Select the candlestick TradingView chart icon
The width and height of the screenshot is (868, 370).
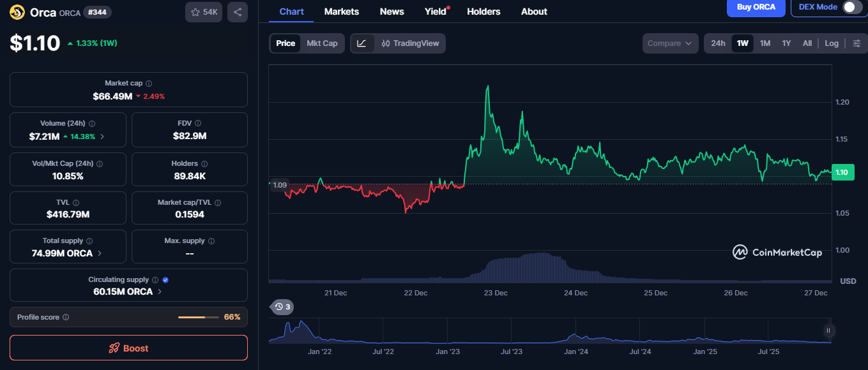coord(385,43)
